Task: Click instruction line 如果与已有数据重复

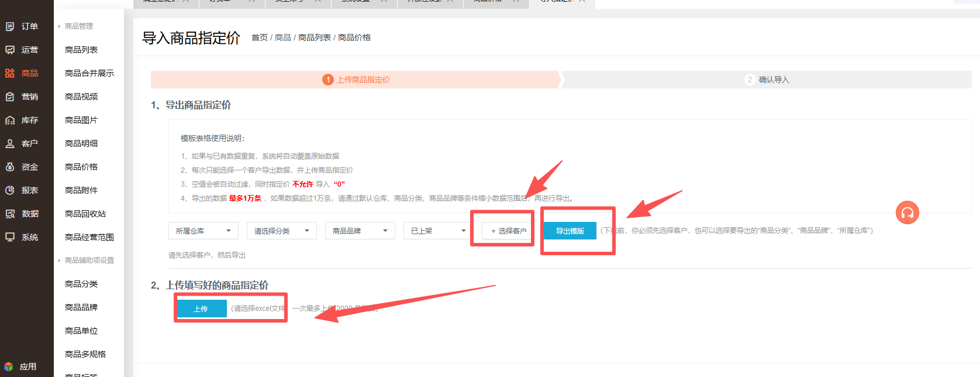Action: pyautogui.click(x=260, y=156)
